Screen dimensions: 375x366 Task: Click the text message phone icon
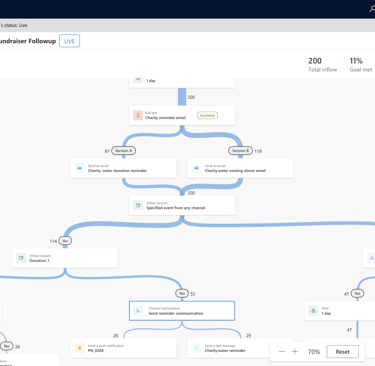[x=197, y=348]
